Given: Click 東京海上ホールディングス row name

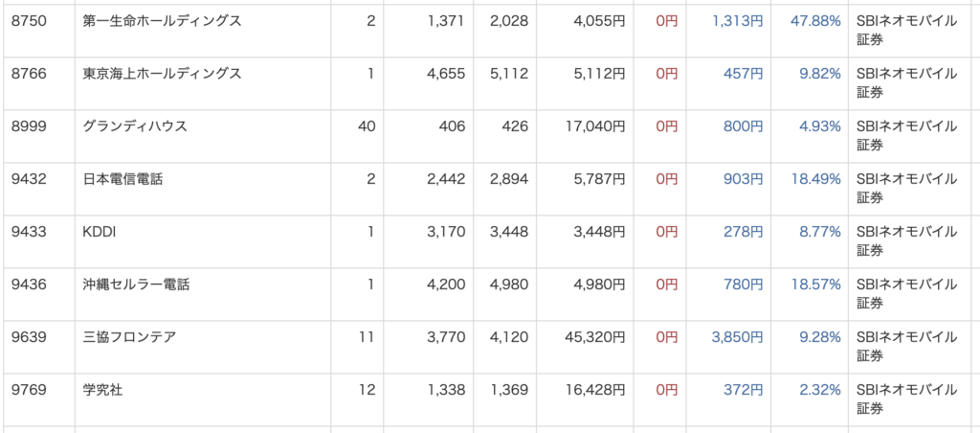Looking at the screenshot, I should pyautogui.click(x=162, y=74).
